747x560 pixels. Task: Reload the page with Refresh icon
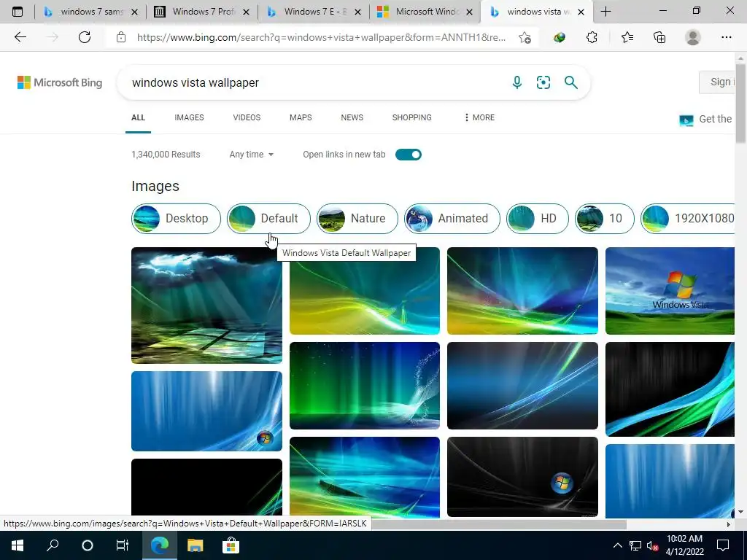[x=85, y=37]
